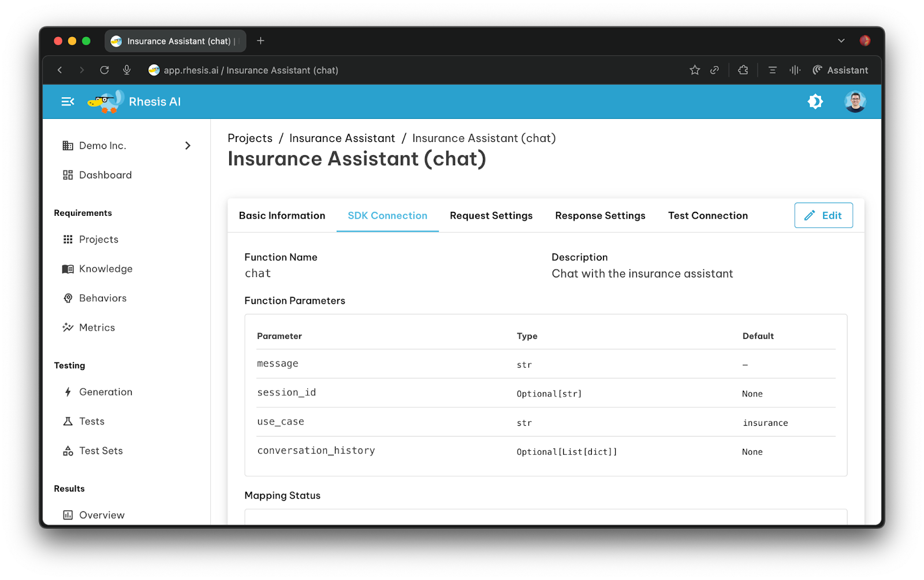The width and height of the screenshot is (924, 580).
Task: Switch to the Basic Information tab
Action: click(x=282, y=215)
